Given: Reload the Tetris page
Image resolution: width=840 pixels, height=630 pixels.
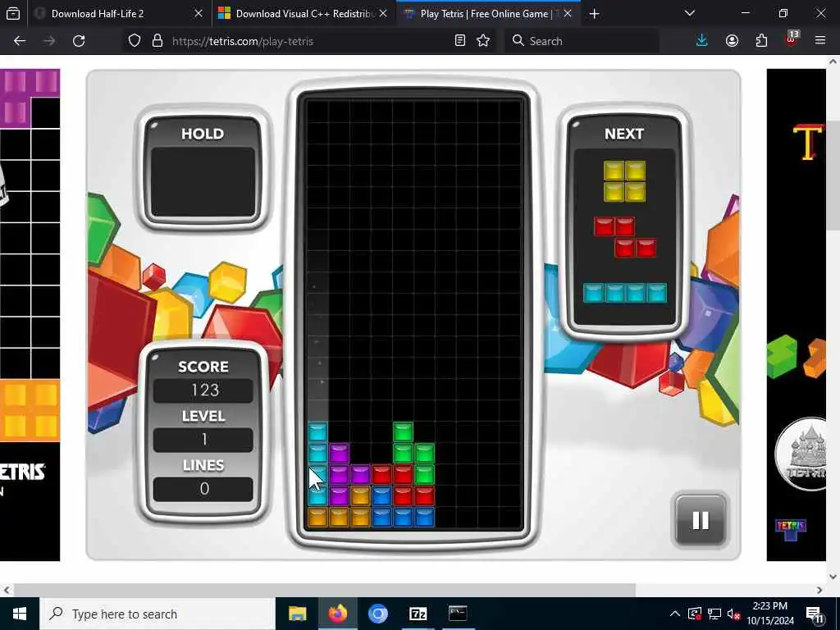Looking at the screenshot, I should (x=79, y=41).
